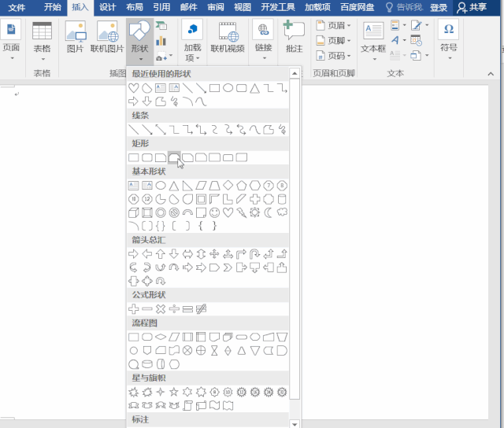Open the Layout tab
This screenshot has width=504, height=428.
point(135,7)
